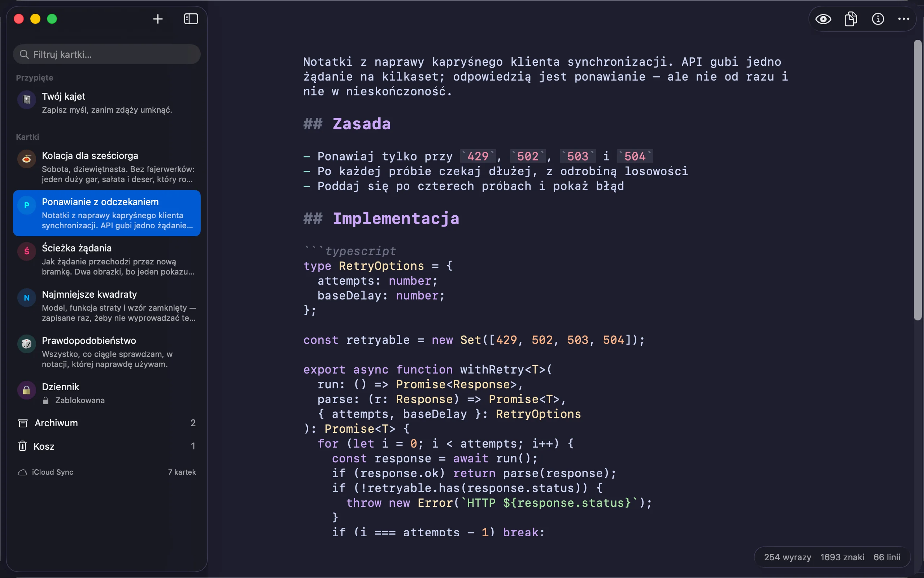
Task: Click the iCloud Sync status label
Action: [x=53, y=472]
